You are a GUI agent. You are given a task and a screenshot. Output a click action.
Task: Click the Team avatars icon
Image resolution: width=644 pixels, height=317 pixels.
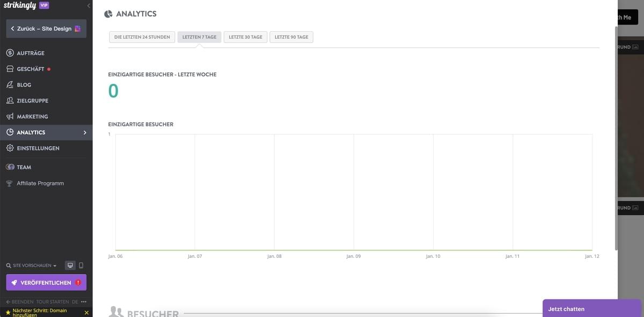point(10,167)
